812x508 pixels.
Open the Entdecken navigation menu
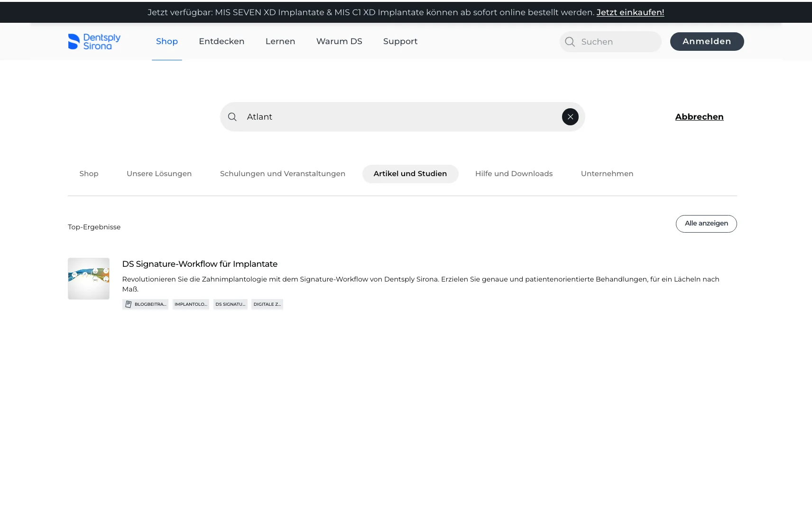pyautogui.click(x=221, y=41)
